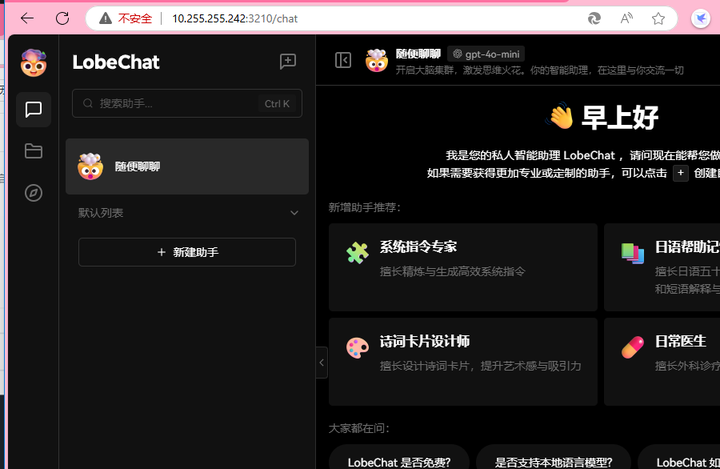Open the 系统指令专家 assistant card
Viewport: 720px width, 469px height.
(463, 267)
